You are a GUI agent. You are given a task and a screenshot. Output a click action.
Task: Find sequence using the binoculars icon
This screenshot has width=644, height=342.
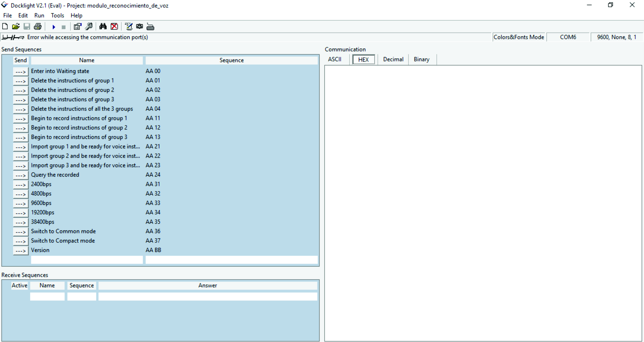[103, 26]
